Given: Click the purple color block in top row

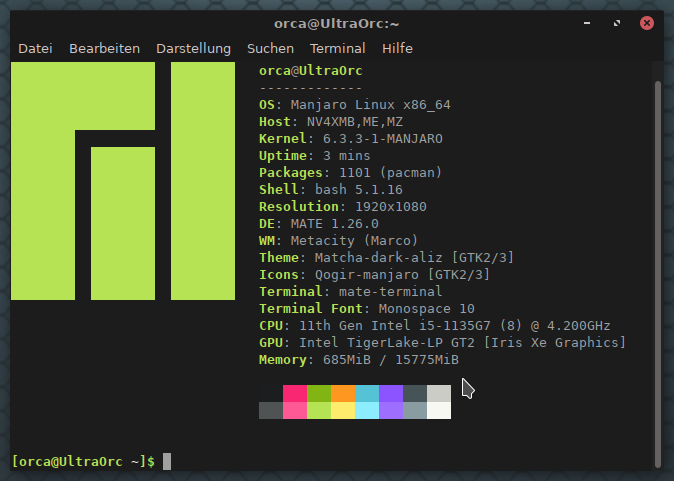Looking at the screenshot, I should click(x=391, y=393).
